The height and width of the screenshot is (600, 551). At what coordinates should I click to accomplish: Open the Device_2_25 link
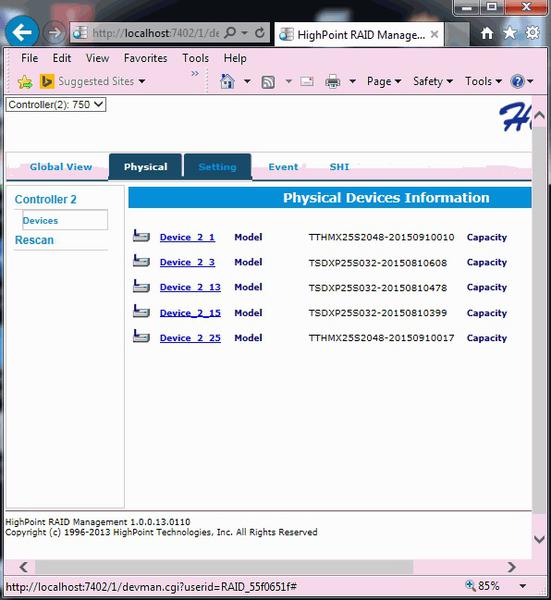[190, 338]
